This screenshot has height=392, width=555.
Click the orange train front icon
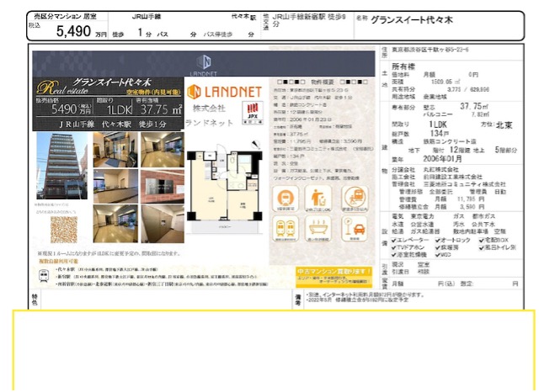(286, 199)
